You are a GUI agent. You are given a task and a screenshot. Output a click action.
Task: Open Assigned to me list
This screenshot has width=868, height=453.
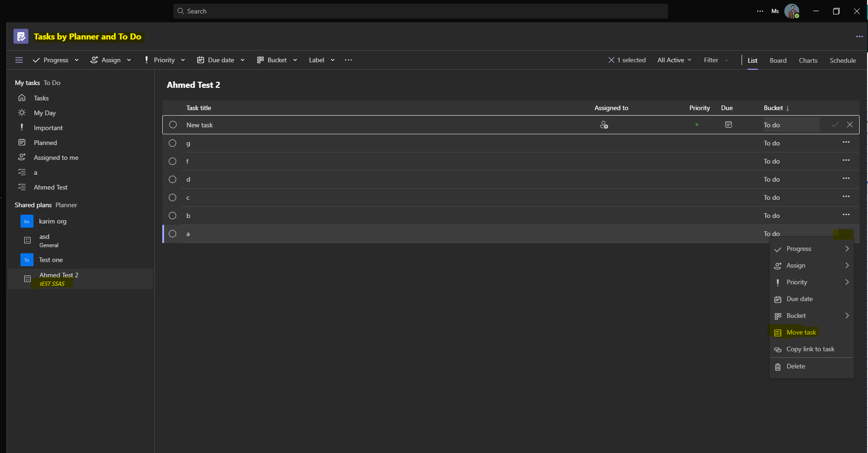[x=56, y=158]
